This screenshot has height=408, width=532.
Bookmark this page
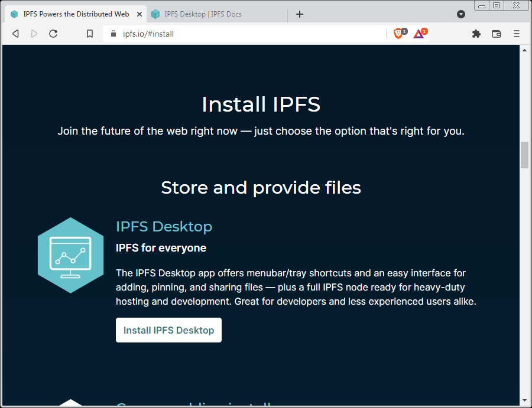click(90, 34)
